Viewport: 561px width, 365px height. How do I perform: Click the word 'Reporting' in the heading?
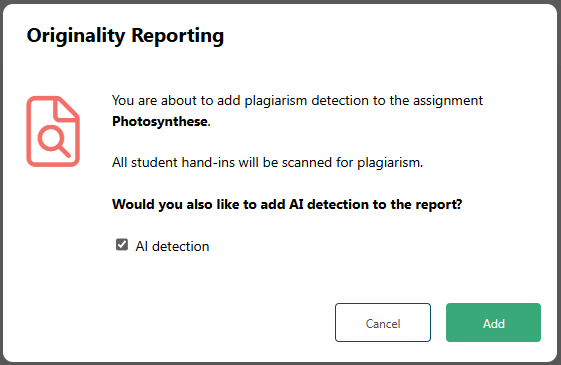[x=177, y=36]
